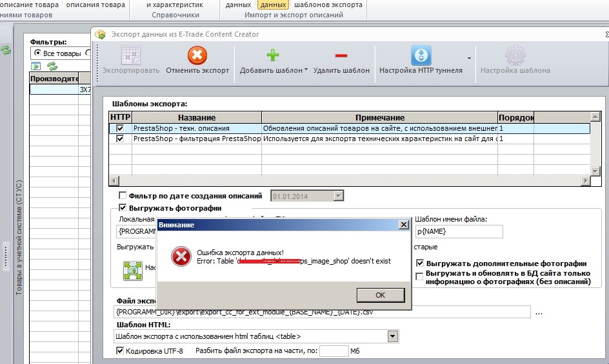
Task: Click the horizontal scrollbar left arrow
Action: [x=114, y=180]
